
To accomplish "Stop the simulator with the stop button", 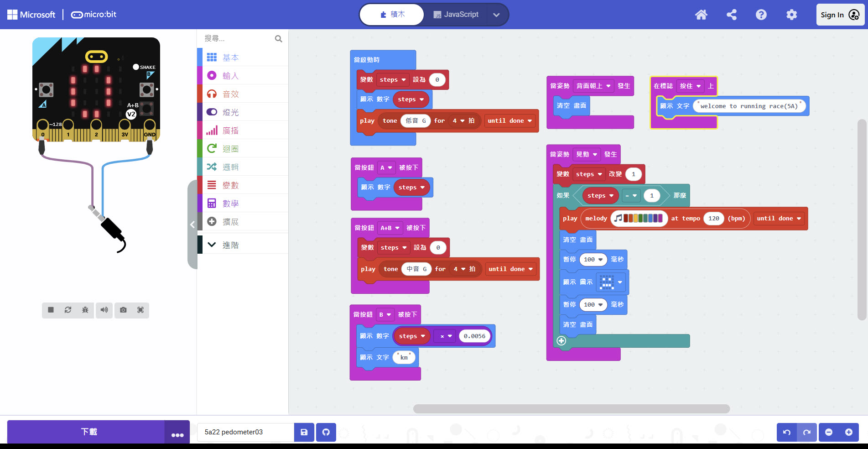I will 51,310.
